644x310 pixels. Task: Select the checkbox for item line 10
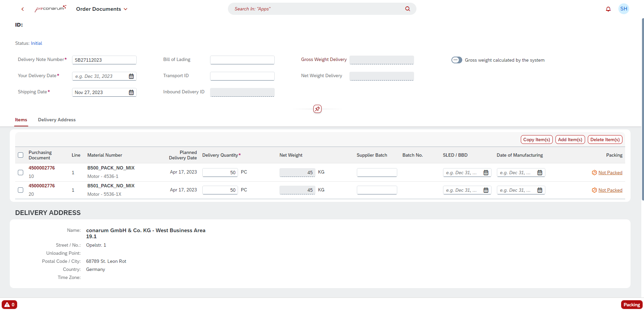(21, 173)
